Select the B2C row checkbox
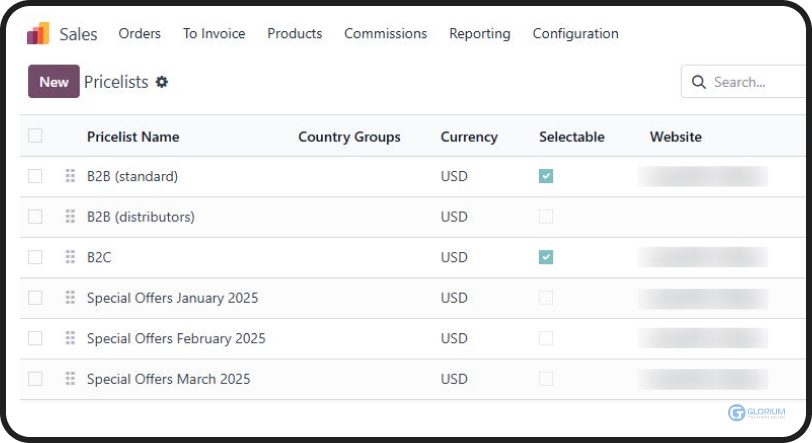 pos(36,257)
